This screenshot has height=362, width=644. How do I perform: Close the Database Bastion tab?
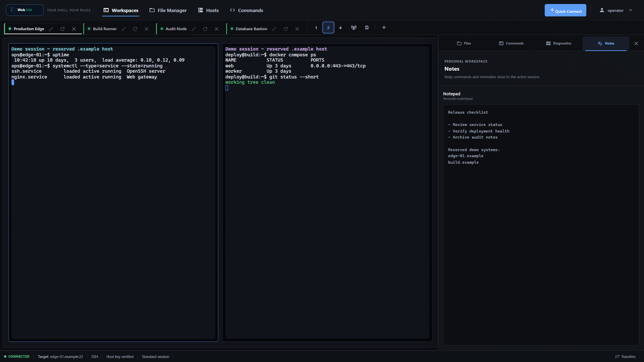pyautogui.click(x=297, y=29)
